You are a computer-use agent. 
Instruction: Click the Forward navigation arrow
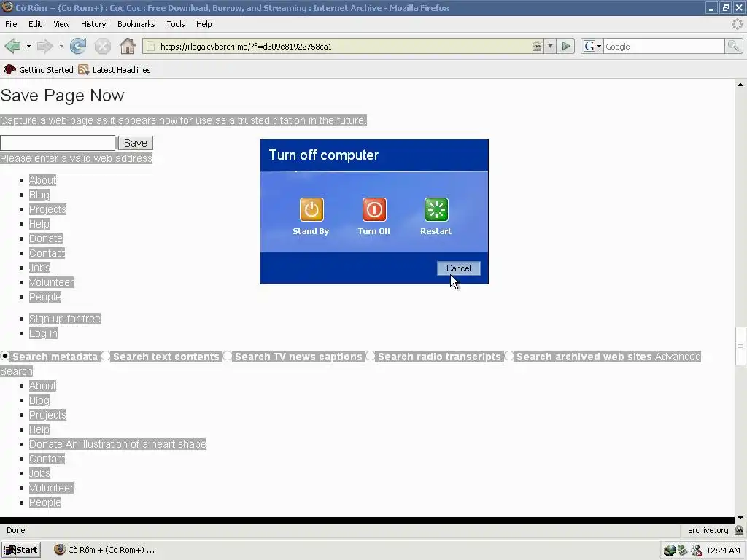point(44,46)
